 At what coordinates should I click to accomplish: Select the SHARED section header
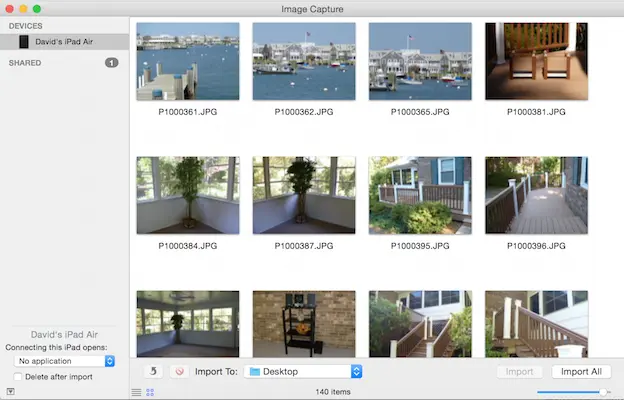click(25, 63)
